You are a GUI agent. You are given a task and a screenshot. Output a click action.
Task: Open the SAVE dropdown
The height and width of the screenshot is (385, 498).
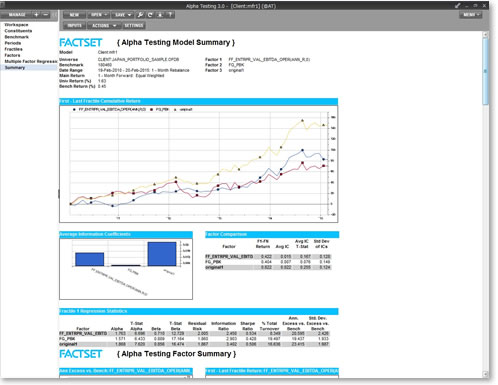click(123, 15)
